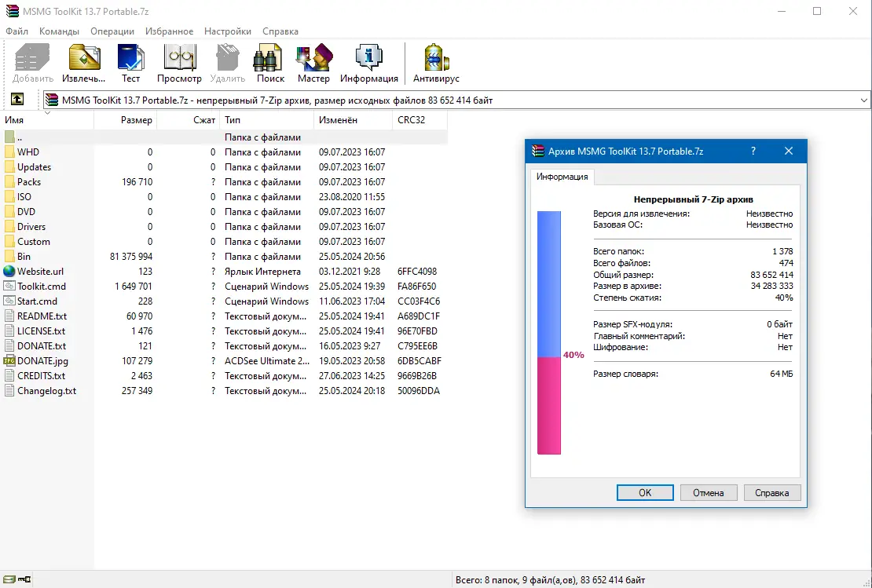Click the Ярлык Интернета type cell

262,271
